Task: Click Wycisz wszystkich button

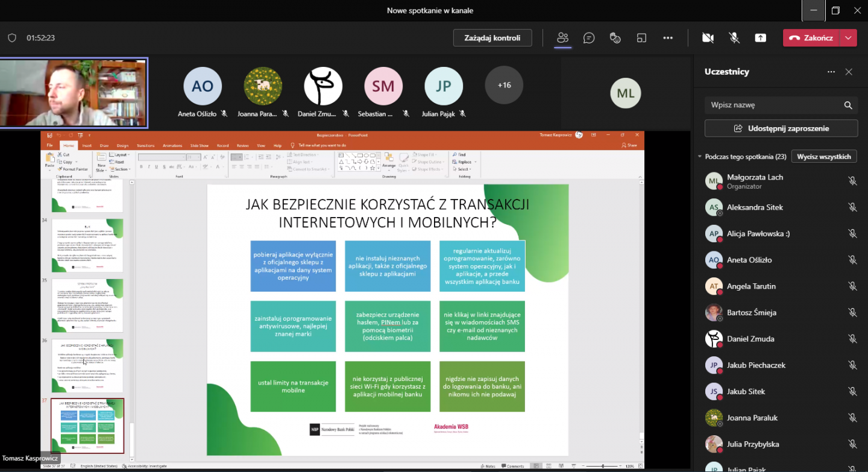Action: (824, 156)
